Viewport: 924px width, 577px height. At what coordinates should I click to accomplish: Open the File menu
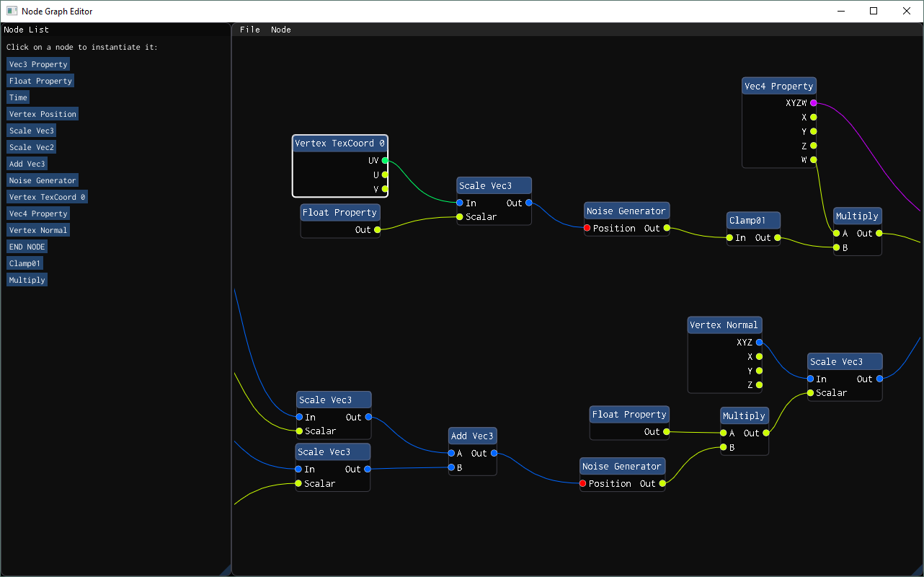click(249, 30)
